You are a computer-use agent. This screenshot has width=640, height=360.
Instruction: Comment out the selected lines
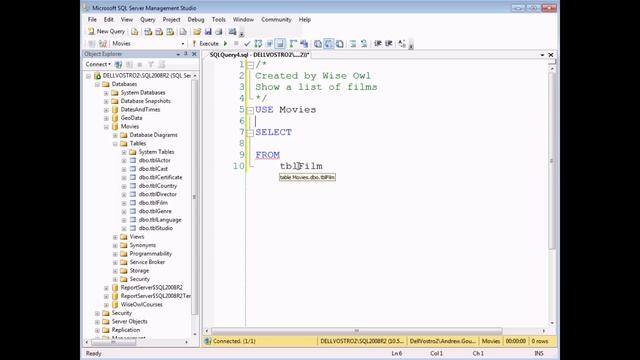[x=353, y=43]
